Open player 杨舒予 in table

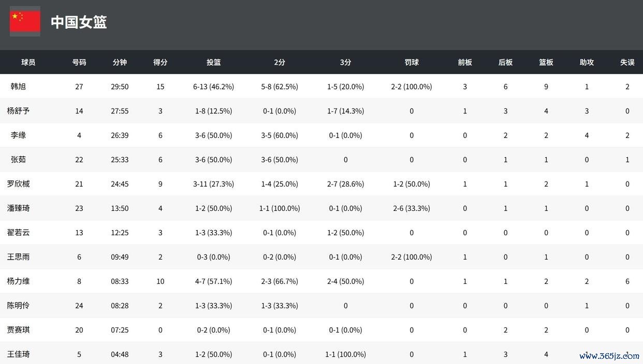(18, 111)
